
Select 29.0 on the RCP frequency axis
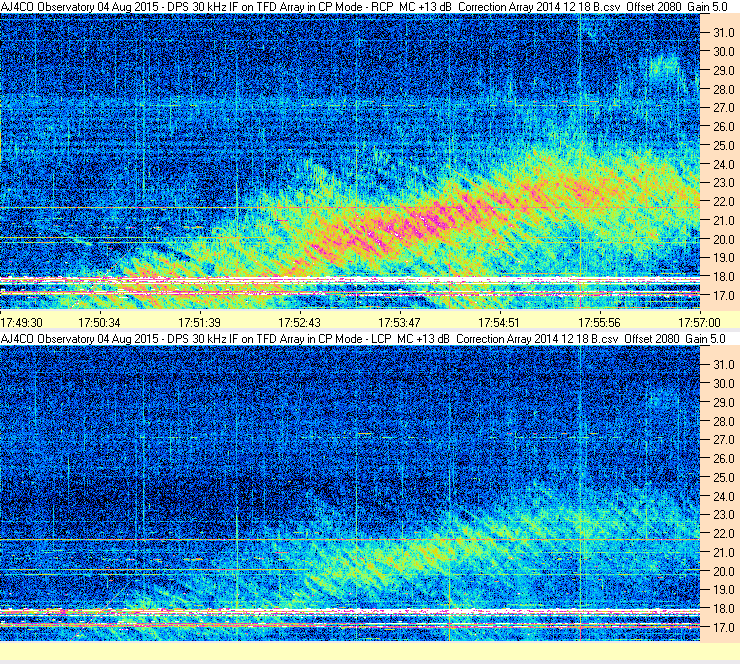723,70
